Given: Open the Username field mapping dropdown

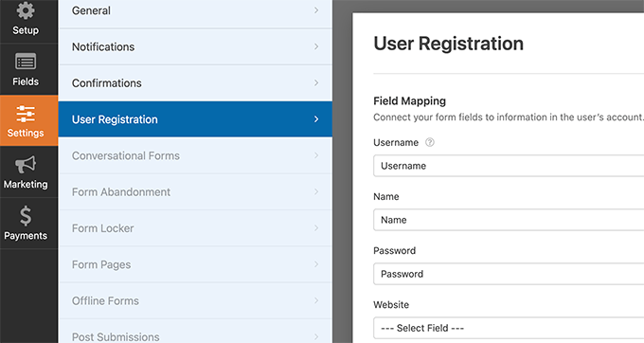Looking at the screenshot, I should click(509, 166).
